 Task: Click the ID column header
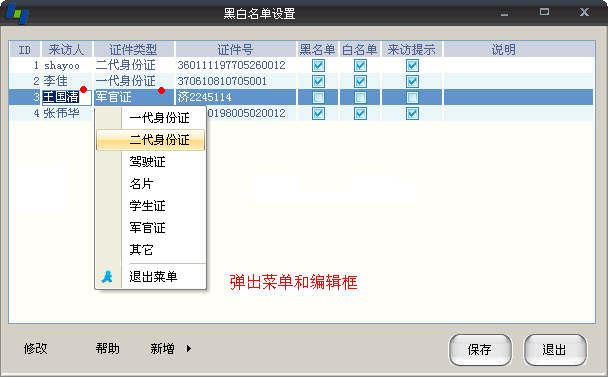click(x=25, y=49)
